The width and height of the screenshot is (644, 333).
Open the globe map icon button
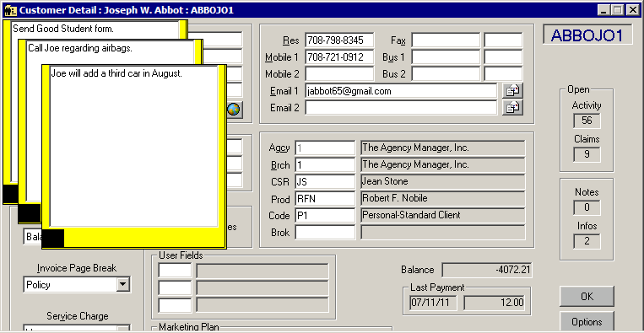(233, 109)
